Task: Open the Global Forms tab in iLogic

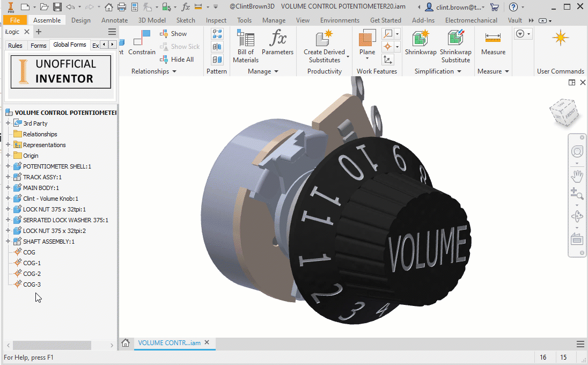Action: [70, 45]
